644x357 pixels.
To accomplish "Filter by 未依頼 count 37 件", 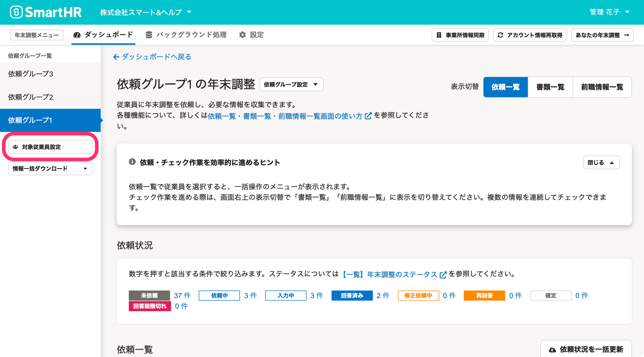I will pyautogui.click(x=182, y=296).
